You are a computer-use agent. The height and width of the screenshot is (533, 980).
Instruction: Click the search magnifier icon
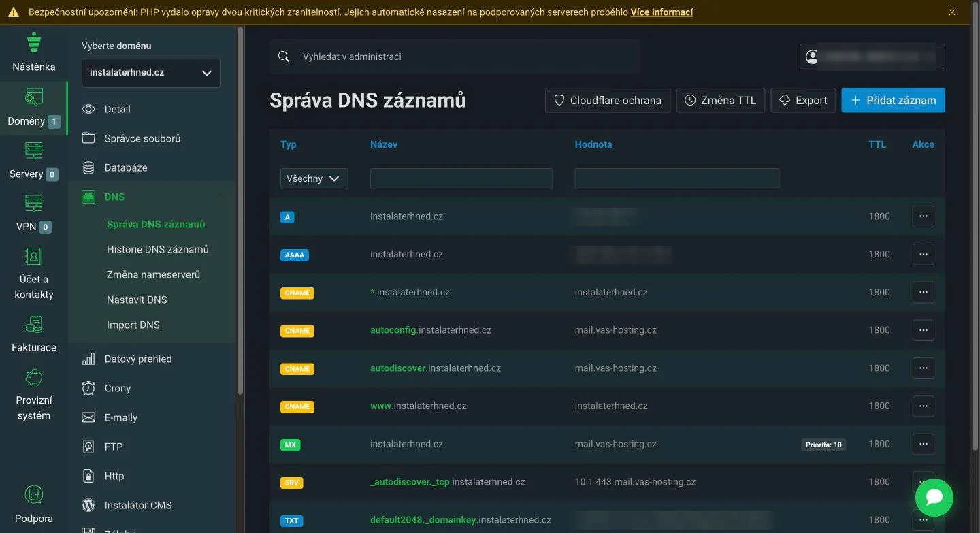coord(284,56)
